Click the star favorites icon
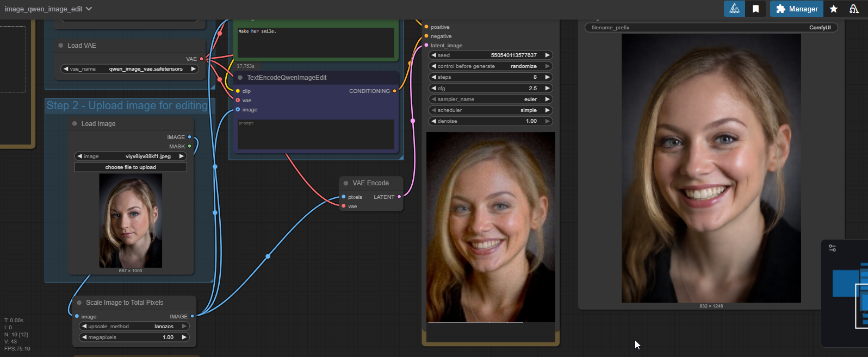868x357 pixels. coord(833,9)
